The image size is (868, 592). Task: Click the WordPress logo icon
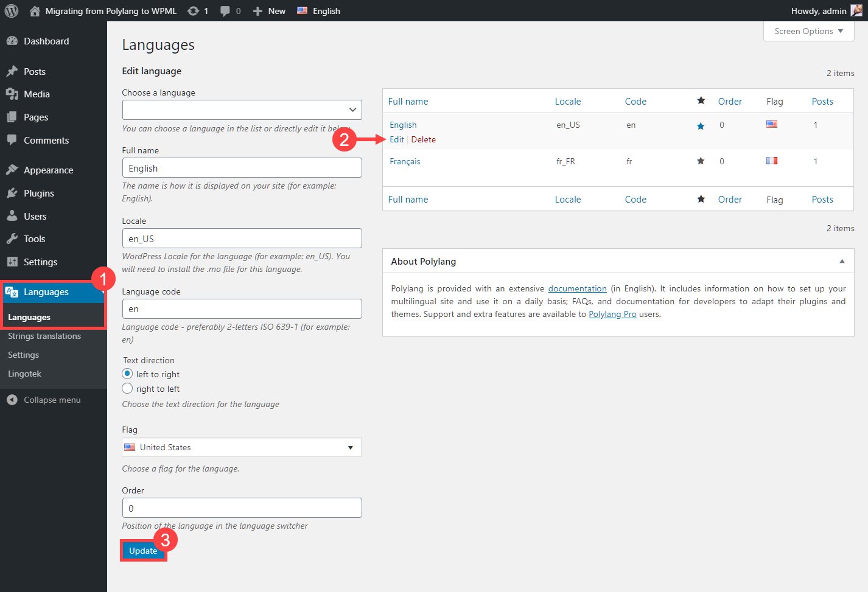(12, 11)
